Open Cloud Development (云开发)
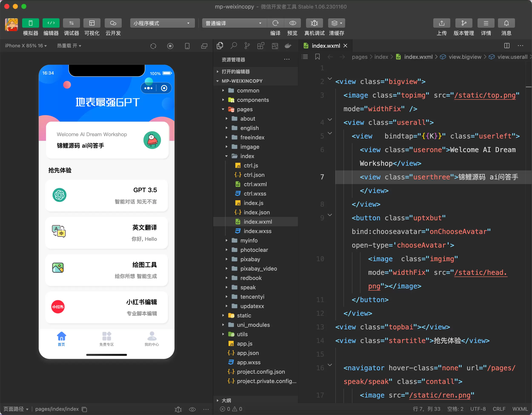This screenshot has width=532, height=415. [113, 23]
